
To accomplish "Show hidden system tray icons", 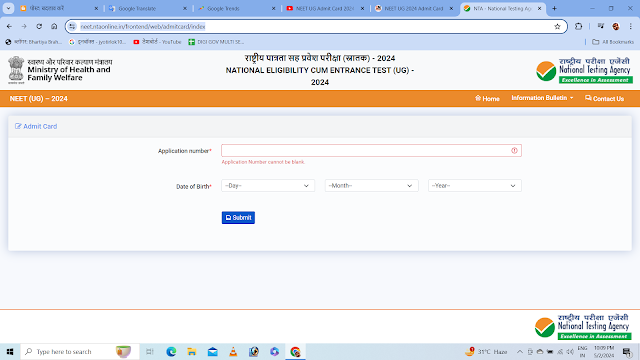I will [x=520, y=351].
